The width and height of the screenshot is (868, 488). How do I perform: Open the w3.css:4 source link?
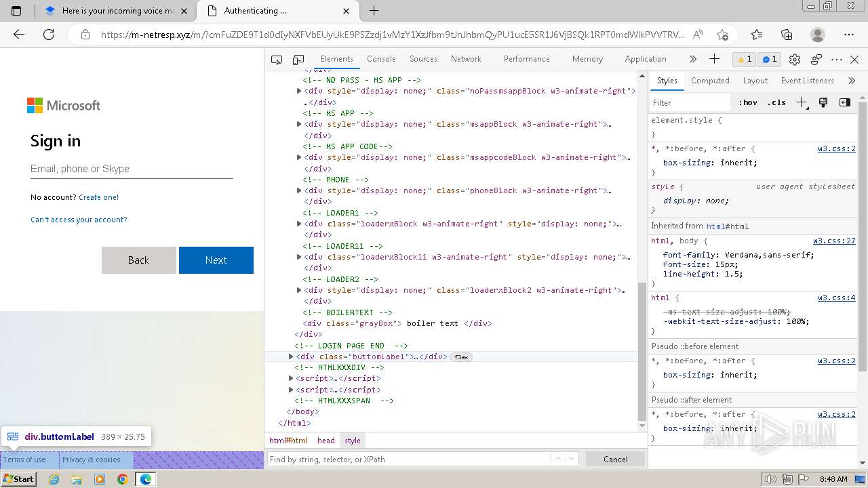(x=836, y=298)
